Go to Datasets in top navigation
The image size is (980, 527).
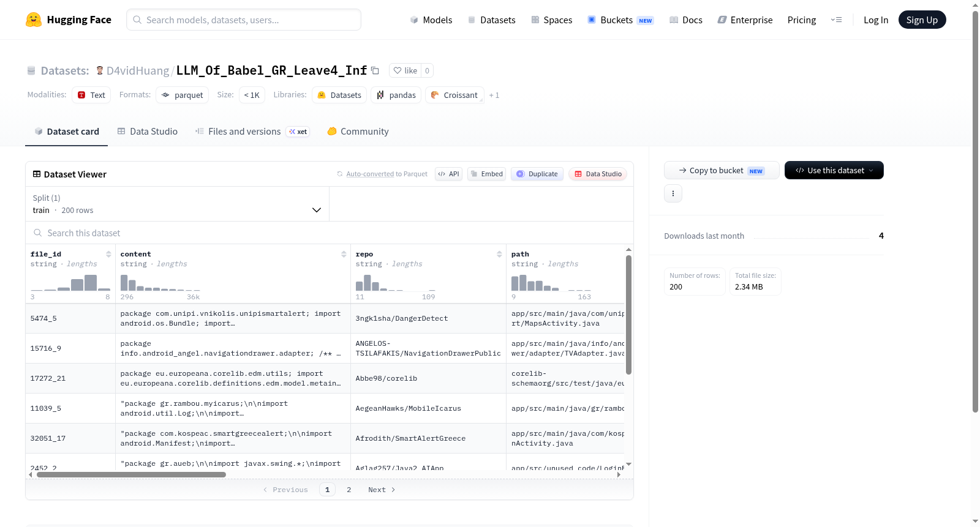[x=492, y=20]
